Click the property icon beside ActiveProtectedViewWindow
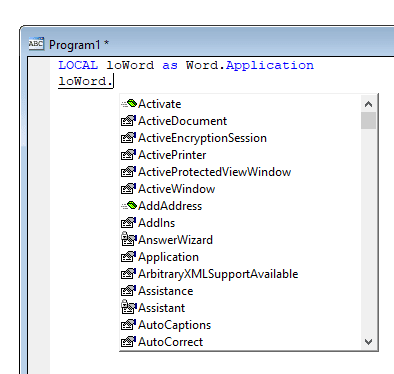This screenshot has width=394, height=374. (x=128, y=172)
